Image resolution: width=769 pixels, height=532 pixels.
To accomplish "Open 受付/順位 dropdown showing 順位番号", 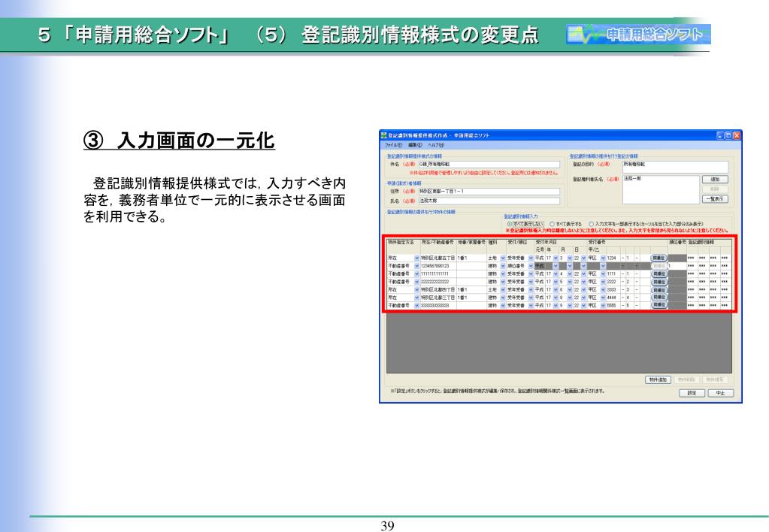I will coord(531,266).
